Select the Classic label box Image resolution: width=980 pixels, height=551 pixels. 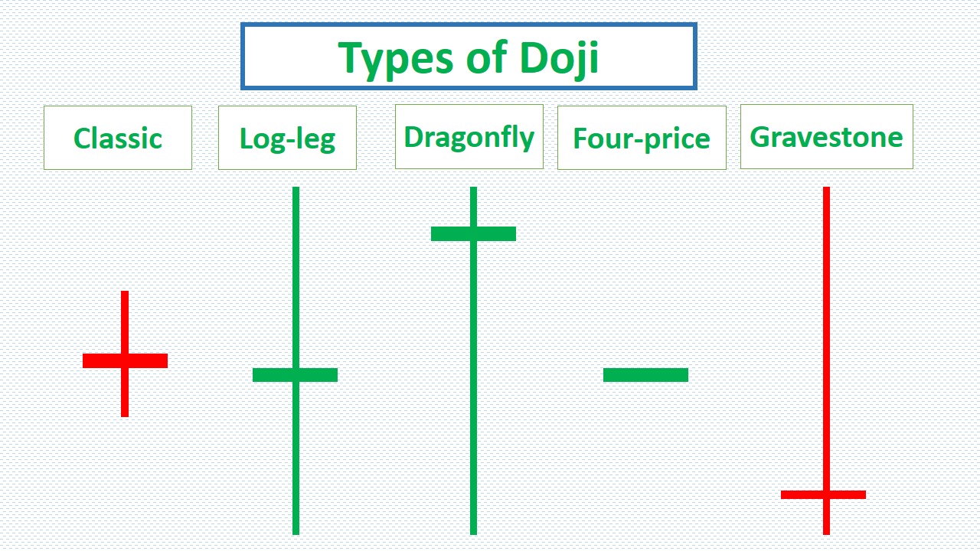click(x=118, y=138)
